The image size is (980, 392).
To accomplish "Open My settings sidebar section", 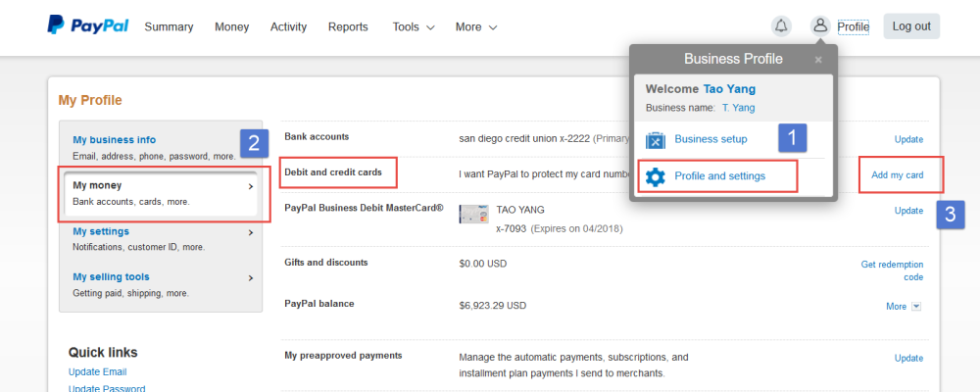I will click(101, 231).
